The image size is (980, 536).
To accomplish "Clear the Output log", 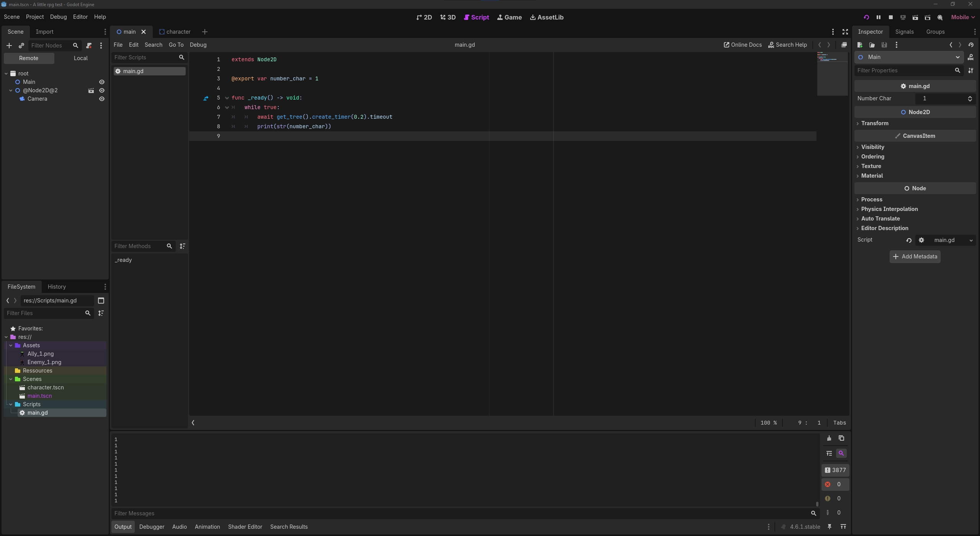I will click(829, 438).
